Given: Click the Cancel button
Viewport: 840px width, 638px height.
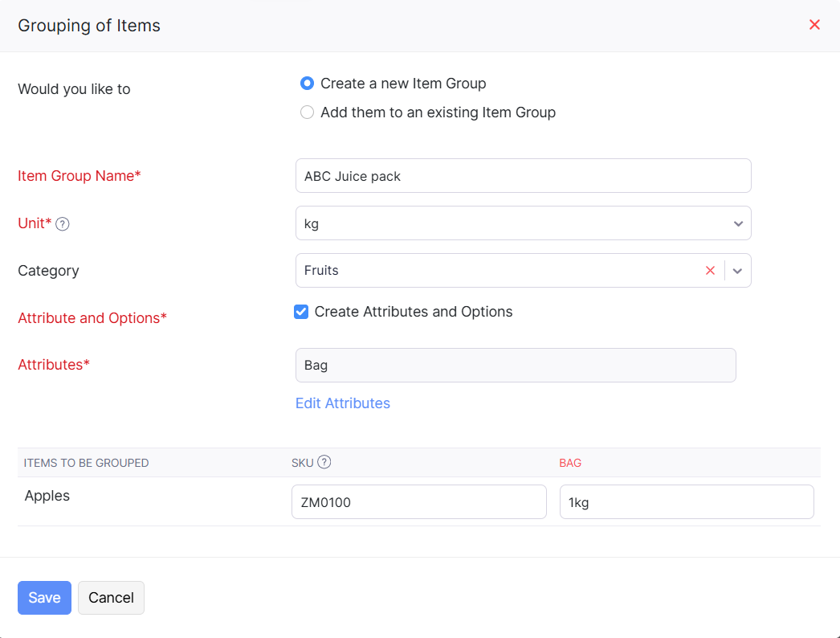Looking at the screenshot, I should pyautogui.click(x=111, y=598).
